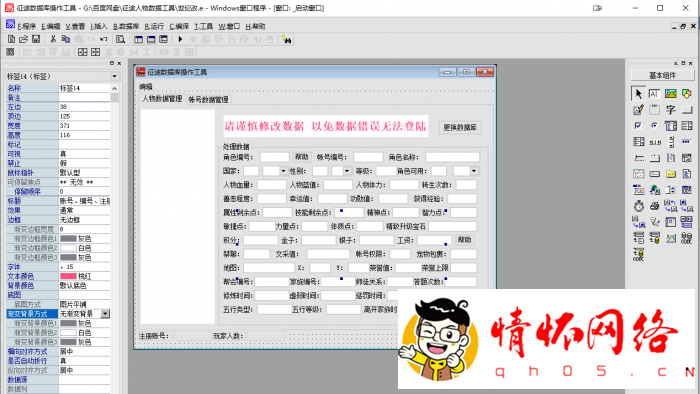
Task: Click the 更换数据库 button
Action: pyautogui.click(x=460, y=127)
